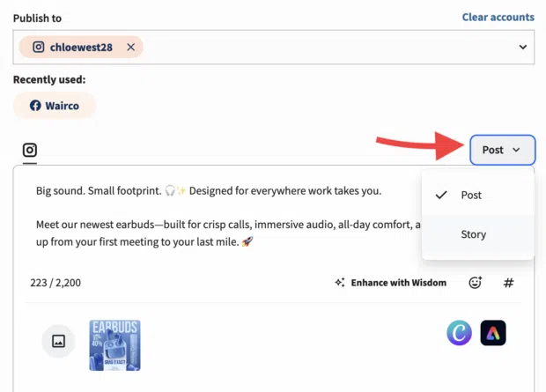Choose Story option in the dropdown menu
The image size is (546, 392).
478,234
